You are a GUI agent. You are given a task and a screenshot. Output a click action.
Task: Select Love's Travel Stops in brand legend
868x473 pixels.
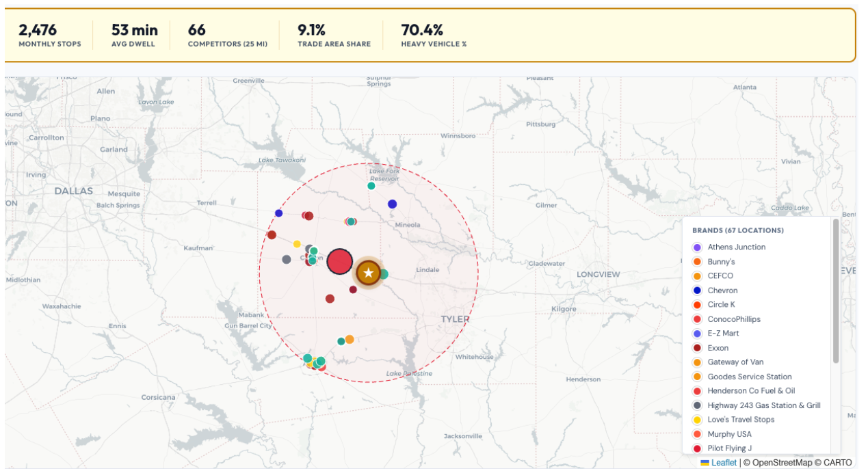tap(741, 420)
